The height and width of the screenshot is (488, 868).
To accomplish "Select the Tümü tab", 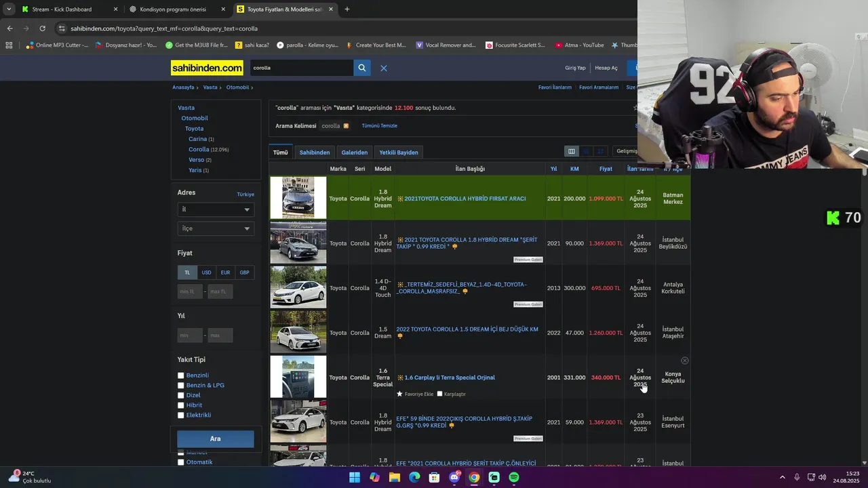I will pyautogui.click(x=281, y=152).
